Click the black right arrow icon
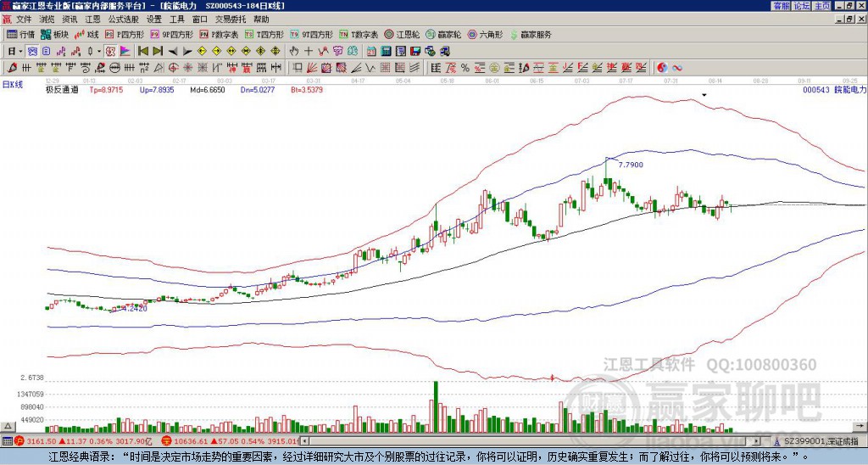 [187, 52]
